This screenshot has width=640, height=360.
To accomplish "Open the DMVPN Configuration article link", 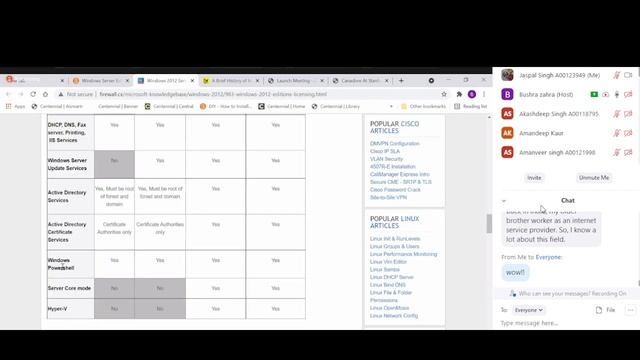I will [x=395, y=144].
